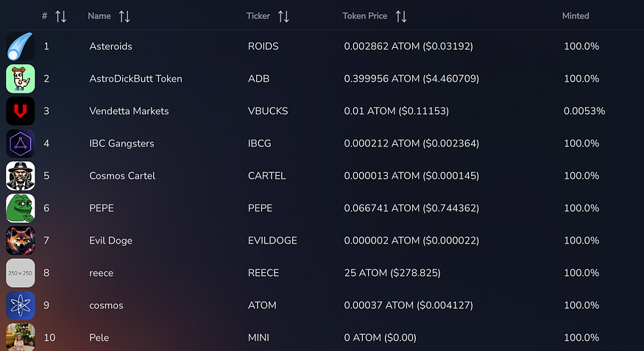Sort by Token Price arrows
Screen dimensions: 644x351
(401, 16)
